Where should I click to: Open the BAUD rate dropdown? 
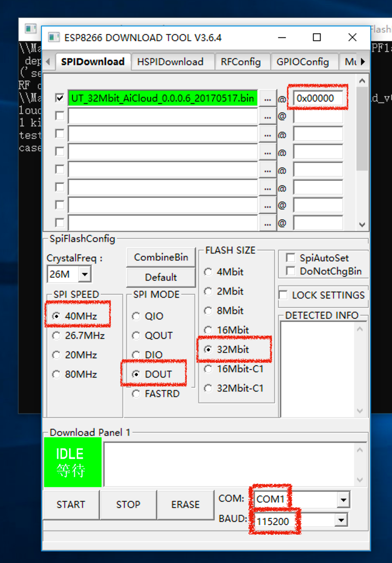tap(341, 520)
